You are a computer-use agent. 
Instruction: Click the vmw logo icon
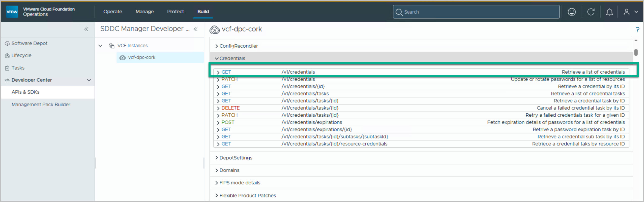coord(12,12)
